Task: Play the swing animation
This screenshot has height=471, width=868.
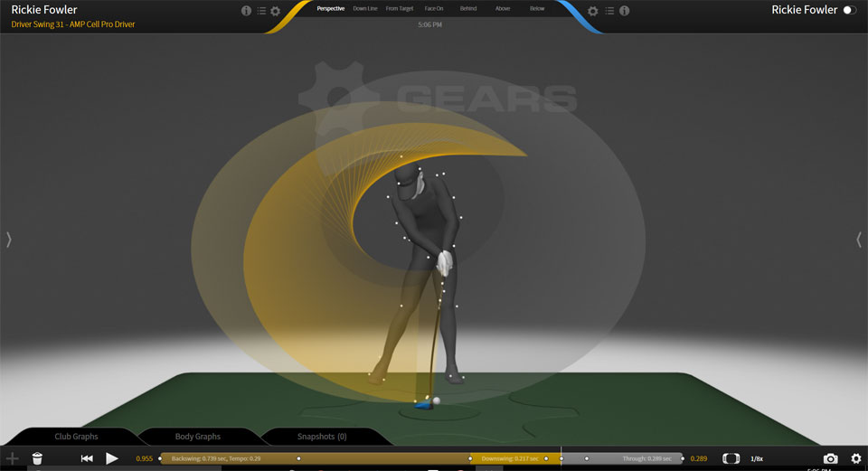Action: [x=112, y=458]
